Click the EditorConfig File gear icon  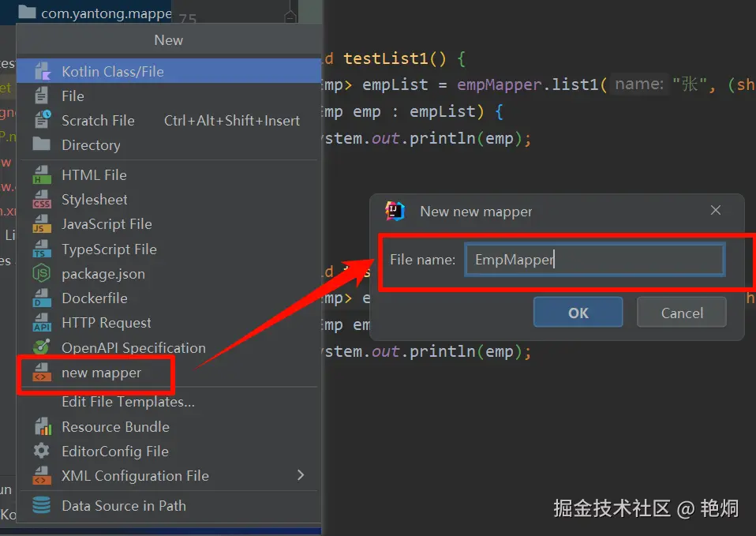[42, 451]
